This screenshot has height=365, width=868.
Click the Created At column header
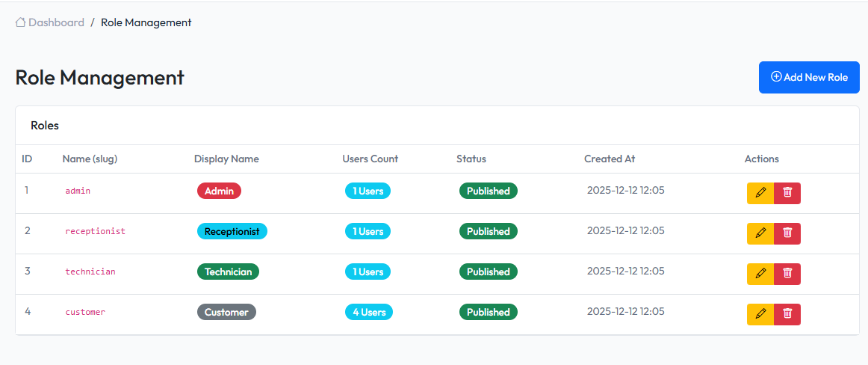pyautogui.click(x=609, y=159)
